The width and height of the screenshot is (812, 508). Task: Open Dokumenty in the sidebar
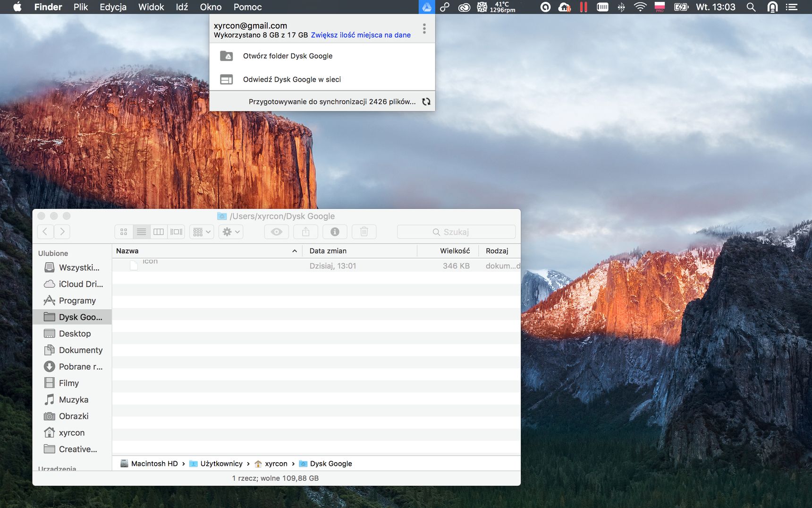point(72,350)
